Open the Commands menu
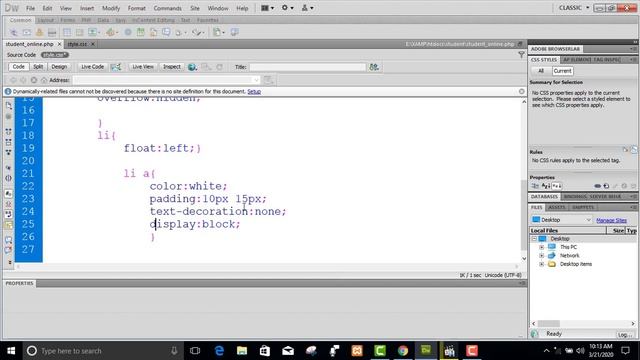 point(167,8)
